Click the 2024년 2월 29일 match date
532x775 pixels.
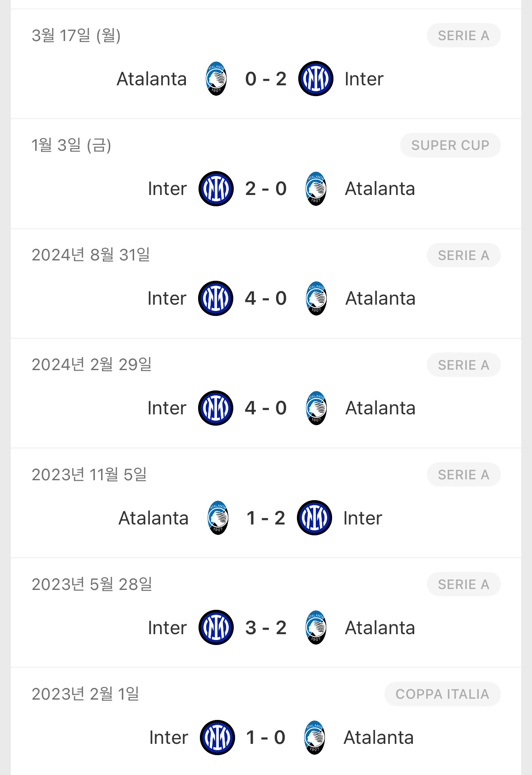point(92,365)
